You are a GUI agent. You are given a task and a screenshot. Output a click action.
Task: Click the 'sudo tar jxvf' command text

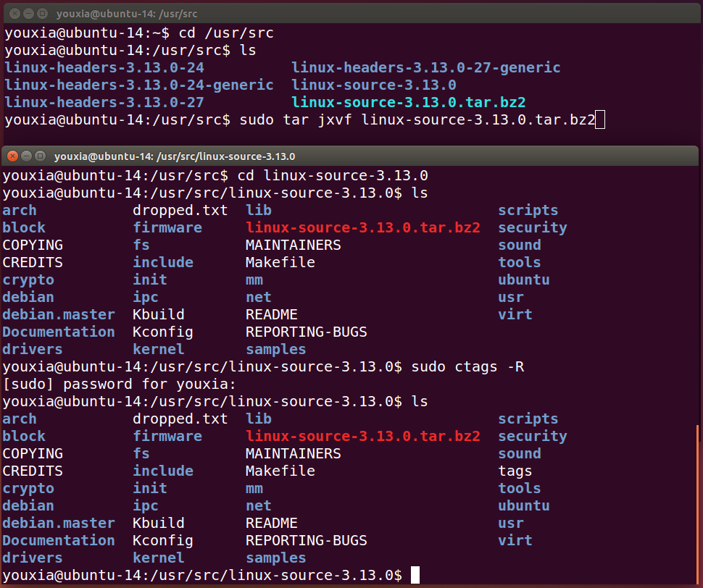(x=296, y=120)
